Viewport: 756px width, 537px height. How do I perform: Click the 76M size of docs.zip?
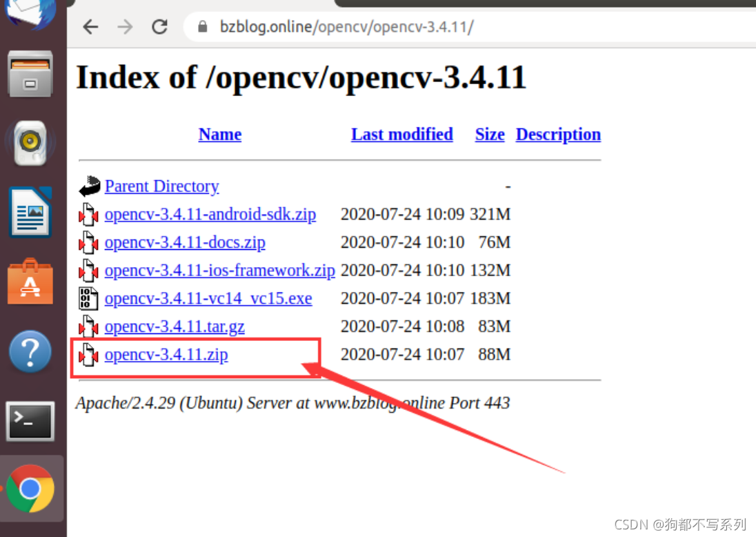[494, 242]
